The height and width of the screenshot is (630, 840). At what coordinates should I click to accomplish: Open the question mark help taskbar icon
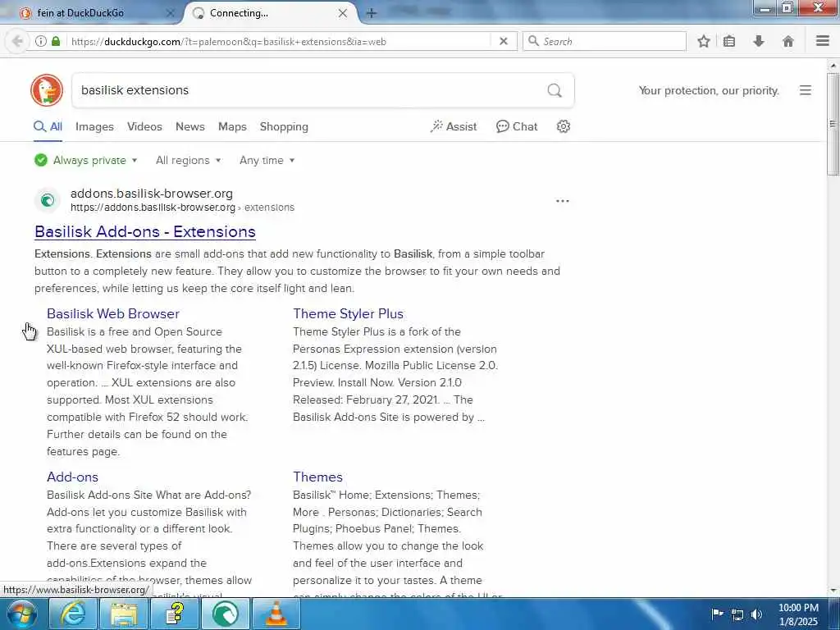pos(175,614)
